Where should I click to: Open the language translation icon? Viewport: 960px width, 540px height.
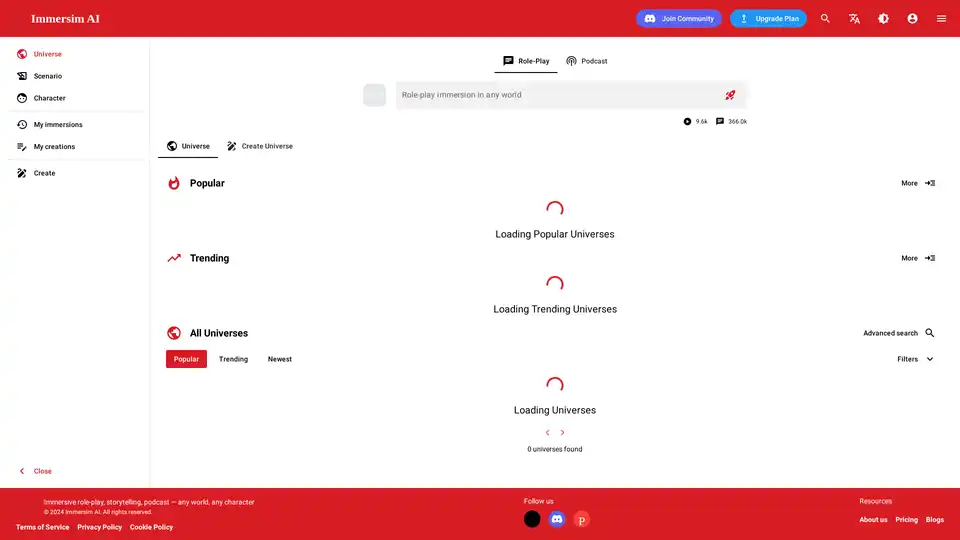pyautogui.click(x=854, y=18)
